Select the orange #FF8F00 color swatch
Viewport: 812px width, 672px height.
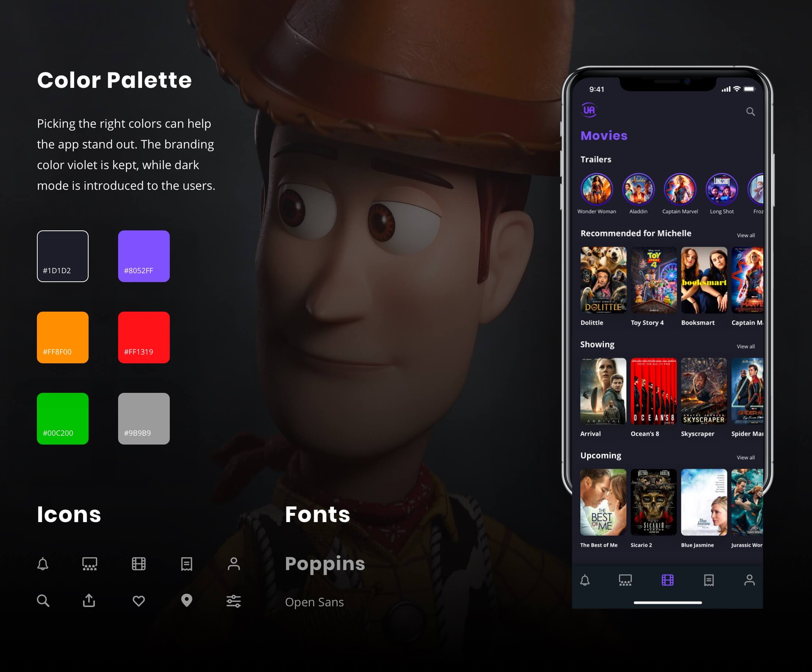(63, 337)
